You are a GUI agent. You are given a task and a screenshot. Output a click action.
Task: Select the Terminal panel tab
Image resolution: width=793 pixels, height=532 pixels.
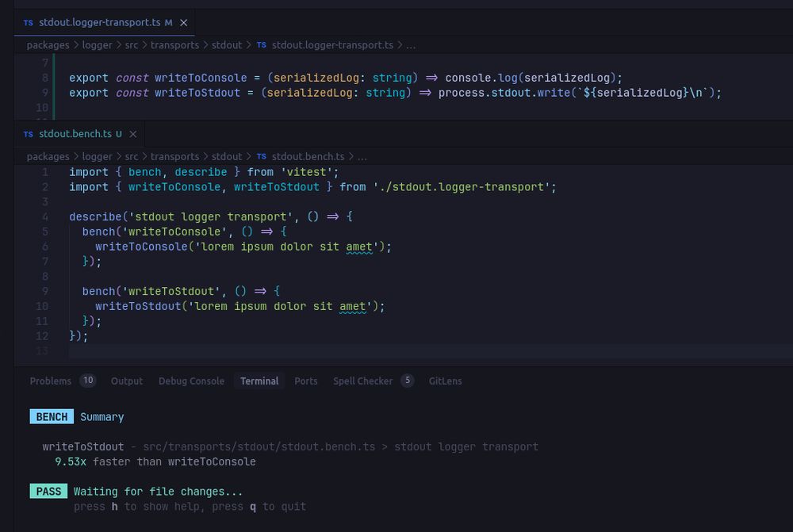point(259,381)
